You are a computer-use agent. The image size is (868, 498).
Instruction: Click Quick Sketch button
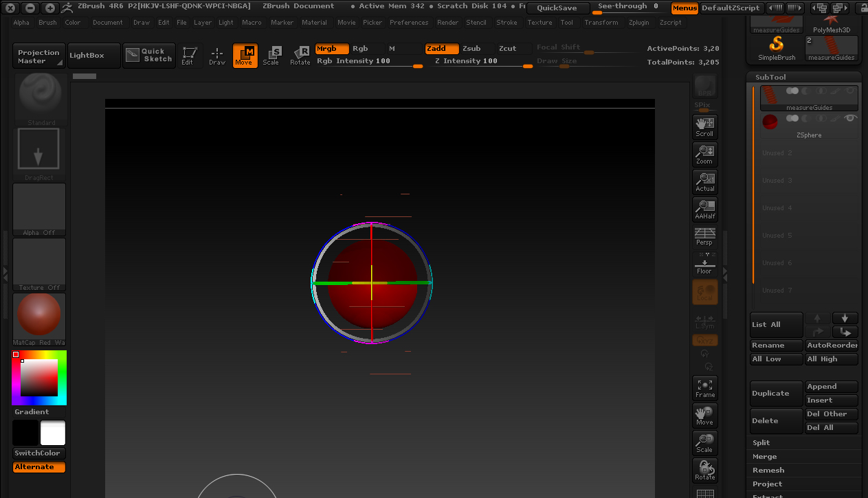pos(149,56)
